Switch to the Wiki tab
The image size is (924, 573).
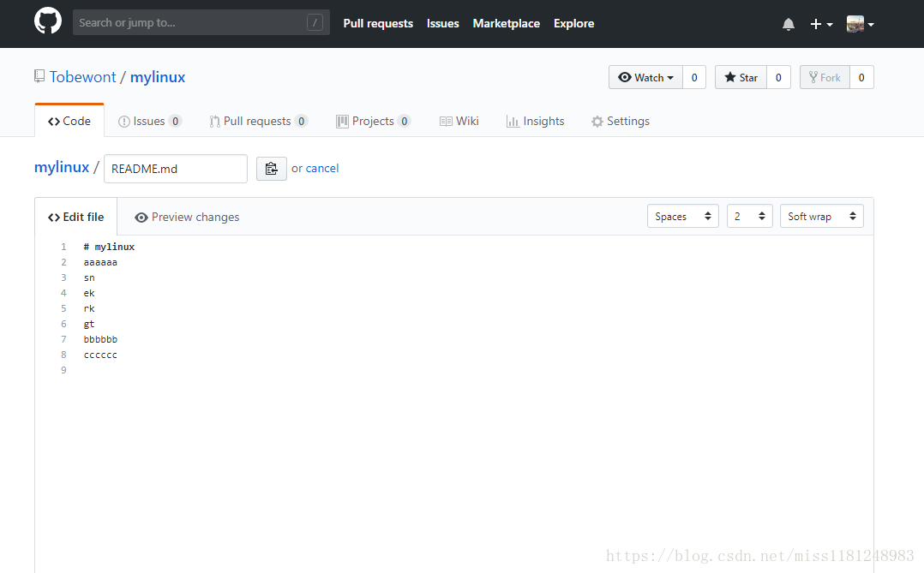click(x=459, y=121)
